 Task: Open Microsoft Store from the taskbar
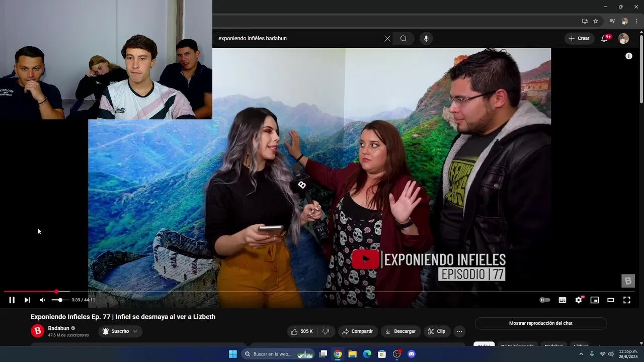382,354
